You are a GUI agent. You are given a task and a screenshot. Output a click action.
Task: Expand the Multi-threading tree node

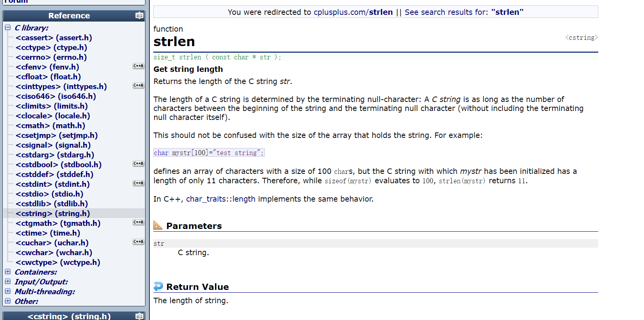(x=8, y=291)
